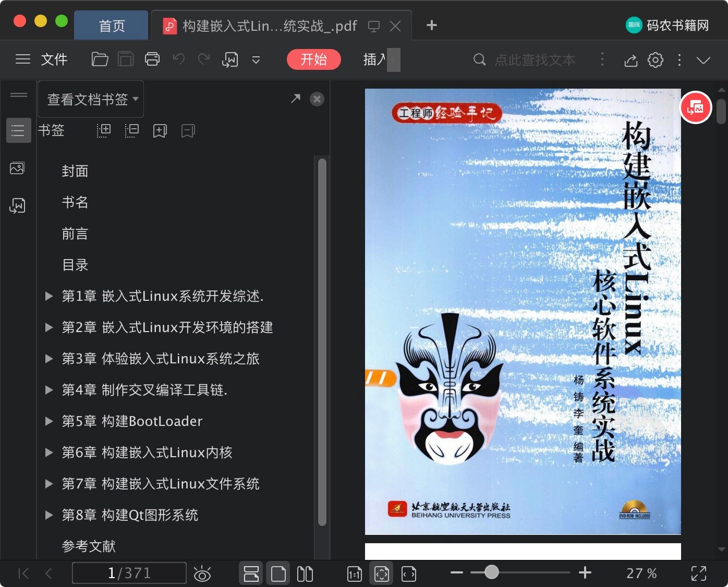
Task: Click the page number field 1/371
Action: 129,573
